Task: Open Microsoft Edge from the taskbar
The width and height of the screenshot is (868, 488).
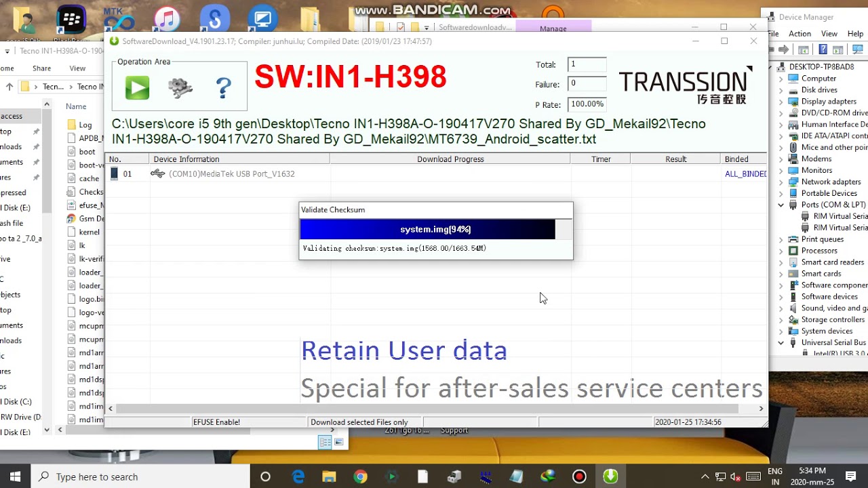Action: click(x=298, y=476)
